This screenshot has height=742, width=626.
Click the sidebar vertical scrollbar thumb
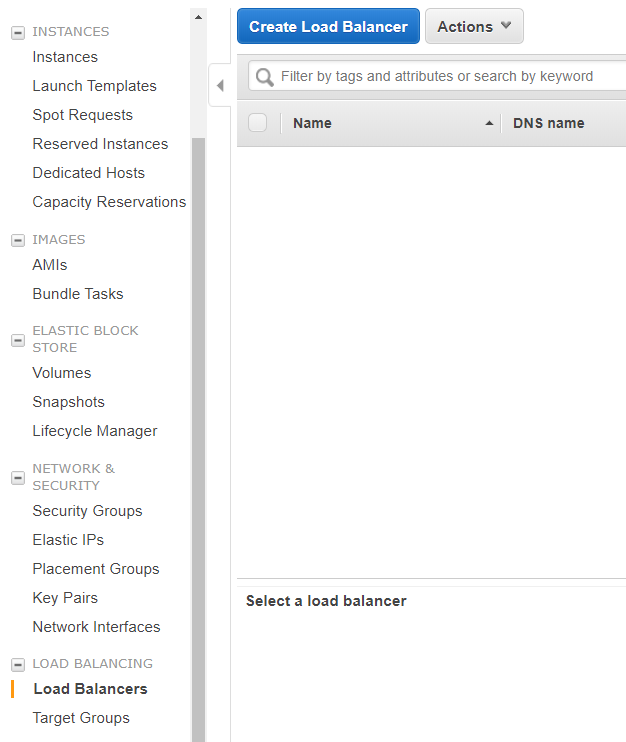pyautogui.click(x=198, y=440)
